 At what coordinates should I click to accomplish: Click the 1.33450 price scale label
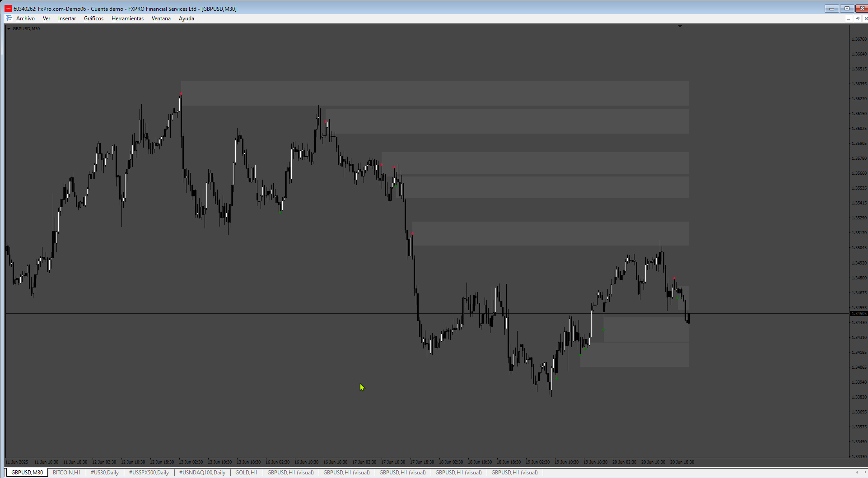click(859, 442)
